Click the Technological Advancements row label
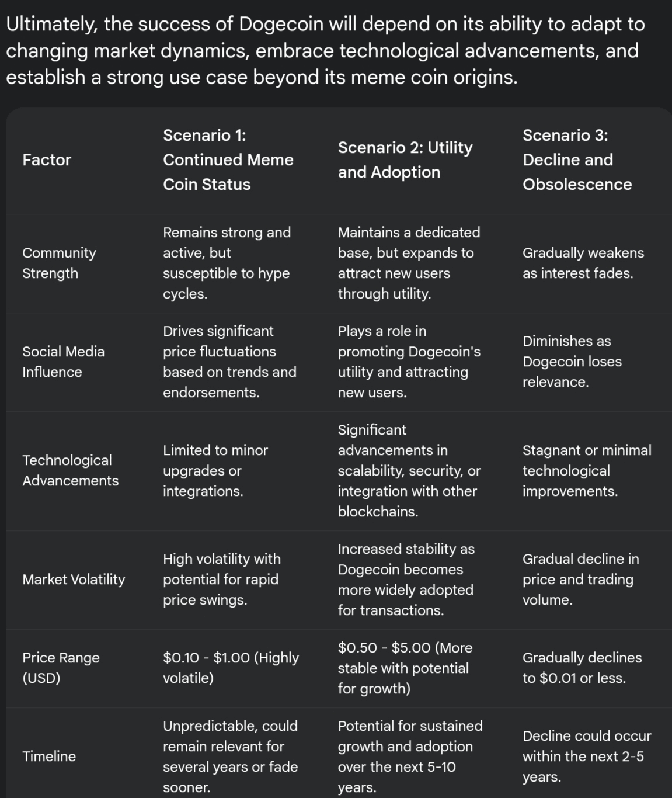This screenshot has width=672, height=798. 70,470
